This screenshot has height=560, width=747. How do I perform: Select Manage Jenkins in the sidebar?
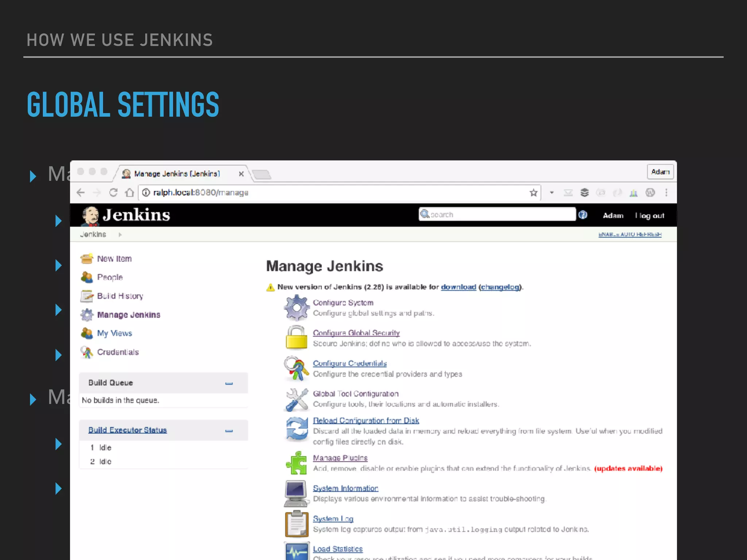(128, 315)
